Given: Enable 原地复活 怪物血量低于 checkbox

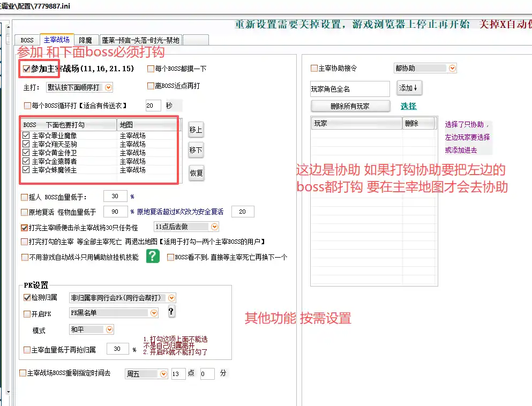Looking at the screenshot, I should click(24, 212).
